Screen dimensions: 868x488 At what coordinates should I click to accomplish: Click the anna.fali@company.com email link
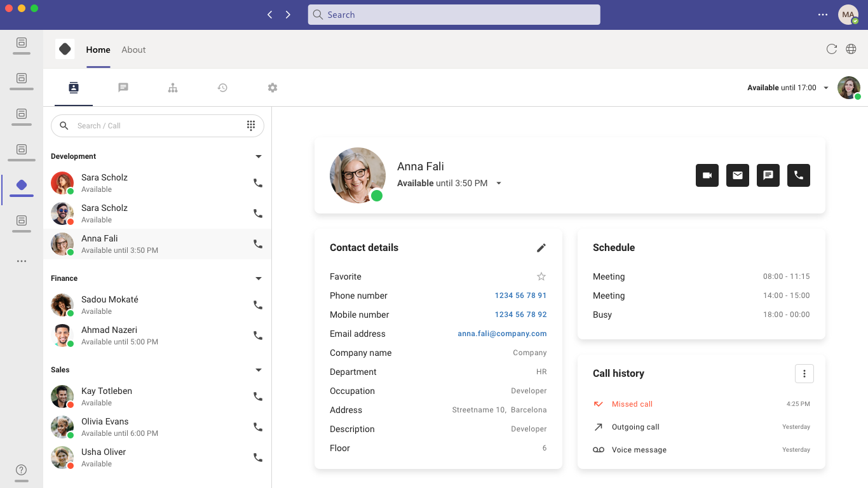tap(502, 334)
